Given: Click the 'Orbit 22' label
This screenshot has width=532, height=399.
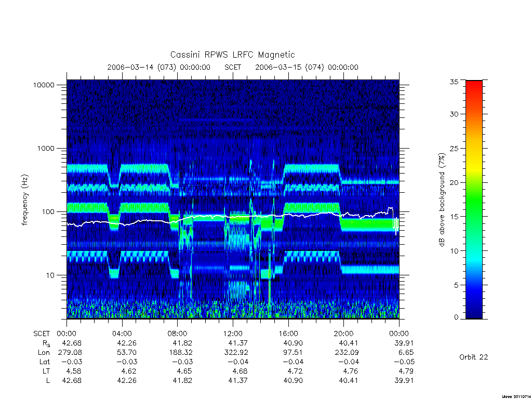Looking at the screenshot, I should click(x=474, y=357).
